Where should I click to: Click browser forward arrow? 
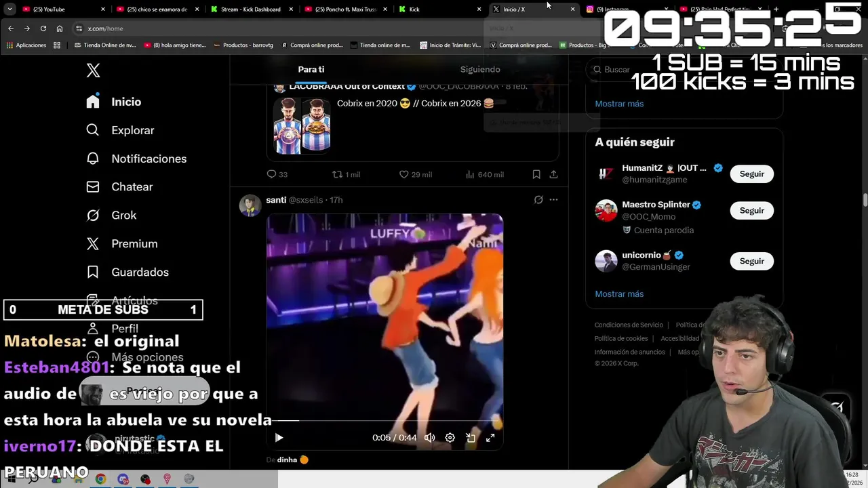(x=27, y=28)
